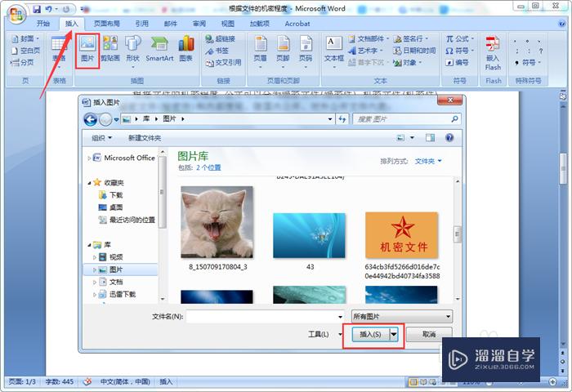
Task: Undo using the quick access toolbar arrow
Action: coord(49,8)
